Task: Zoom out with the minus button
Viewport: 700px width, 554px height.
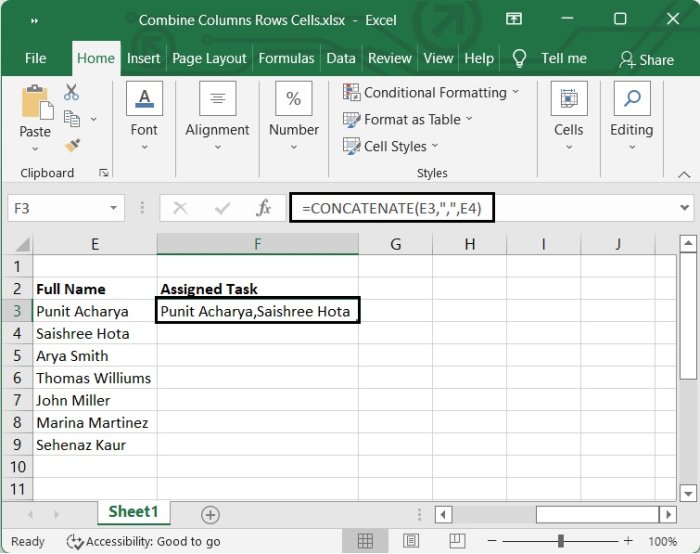Action: [x=492, y=541]
